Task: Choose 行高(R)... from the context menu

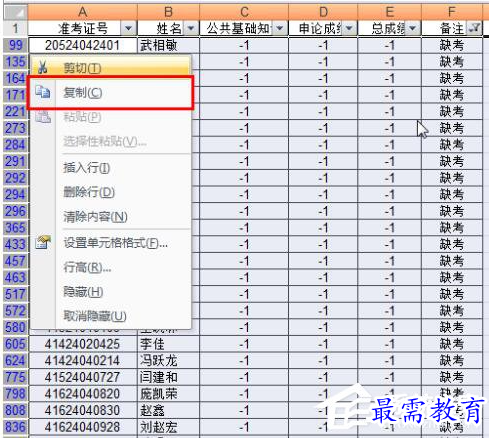Action: tap(111, 268)
